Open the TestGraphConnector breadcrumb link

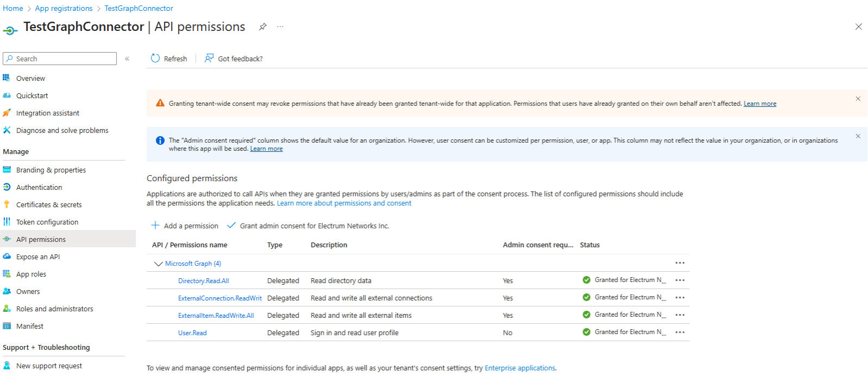pos(139,8)
